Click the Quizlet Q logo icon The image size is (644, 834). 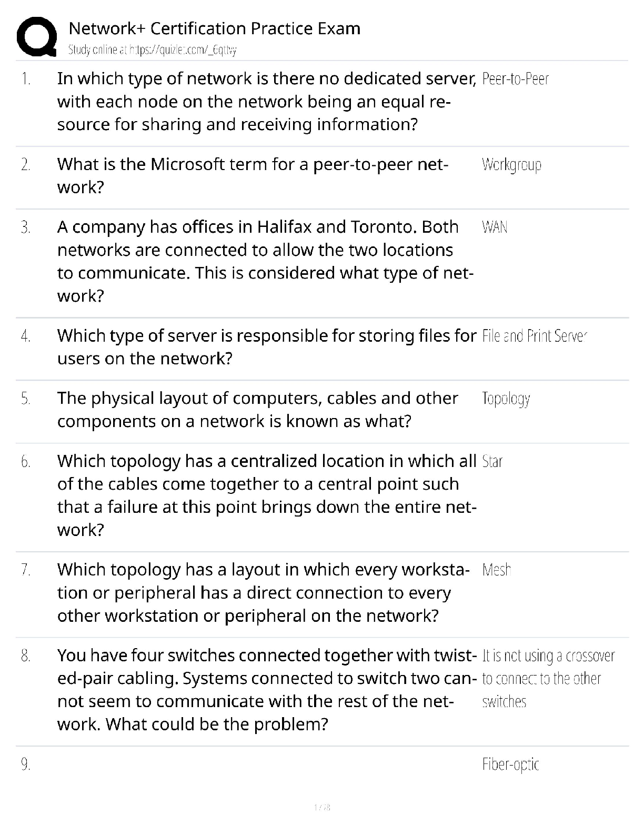coord(37,36)
